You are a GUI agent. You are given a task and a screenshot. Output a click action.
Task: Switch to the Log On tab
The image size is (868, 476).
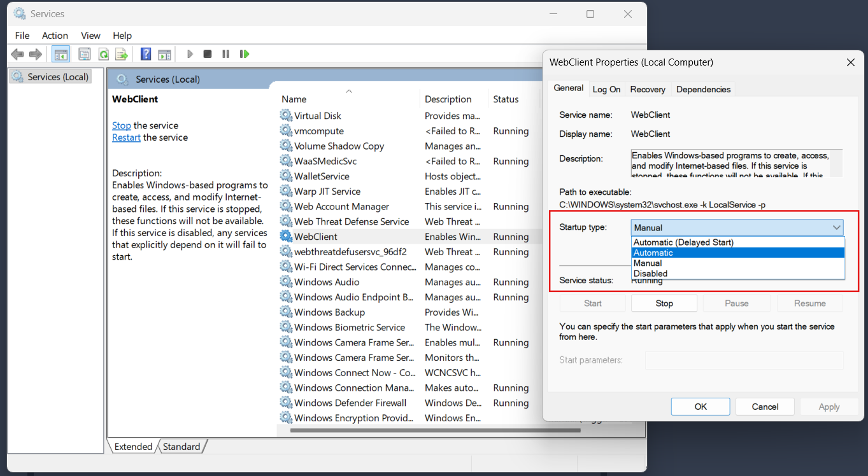pos(606,90)
